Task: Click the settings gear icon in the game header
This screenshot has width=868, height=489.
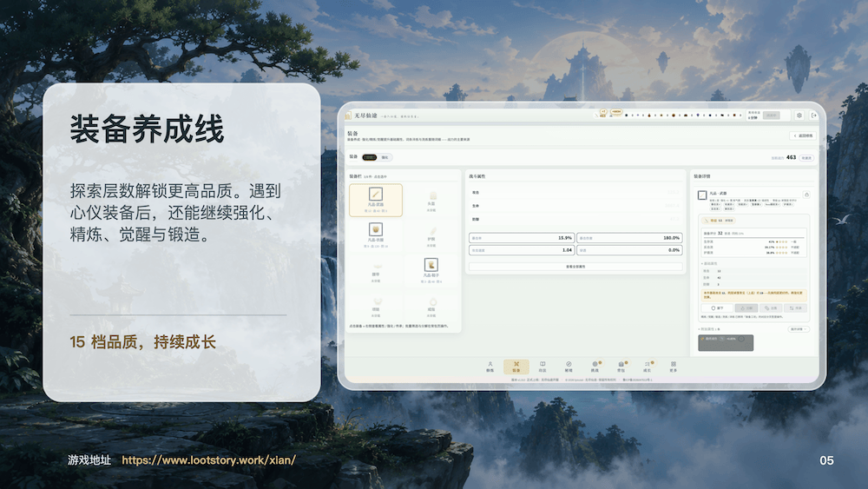Action: tap(799, 116)
